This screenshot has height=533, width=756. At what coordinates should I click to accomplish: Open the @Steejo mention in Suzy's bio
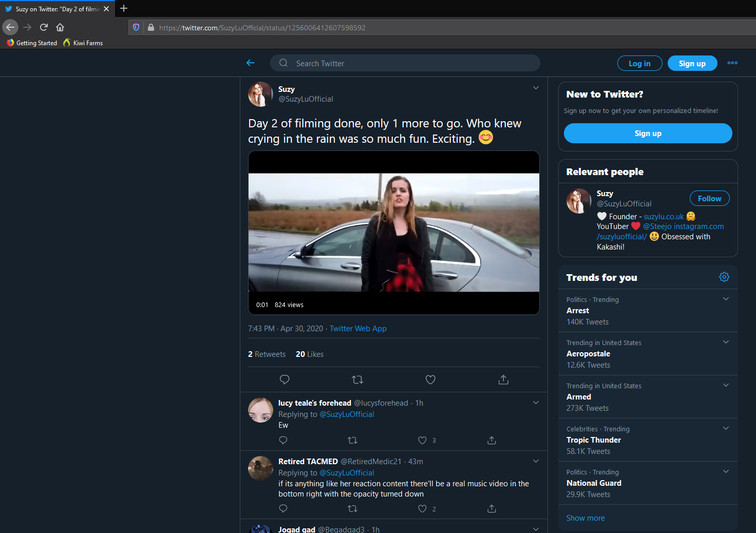[657, 226]
